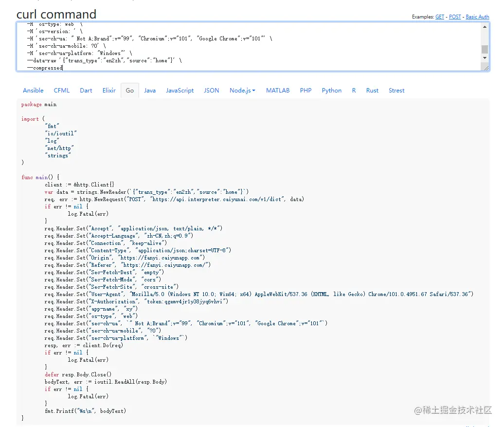Image resolution: width=504 pixels, height=427 pixels.
Task: Click the '--data-raw' line in curl input
Action: coord(105,60)
